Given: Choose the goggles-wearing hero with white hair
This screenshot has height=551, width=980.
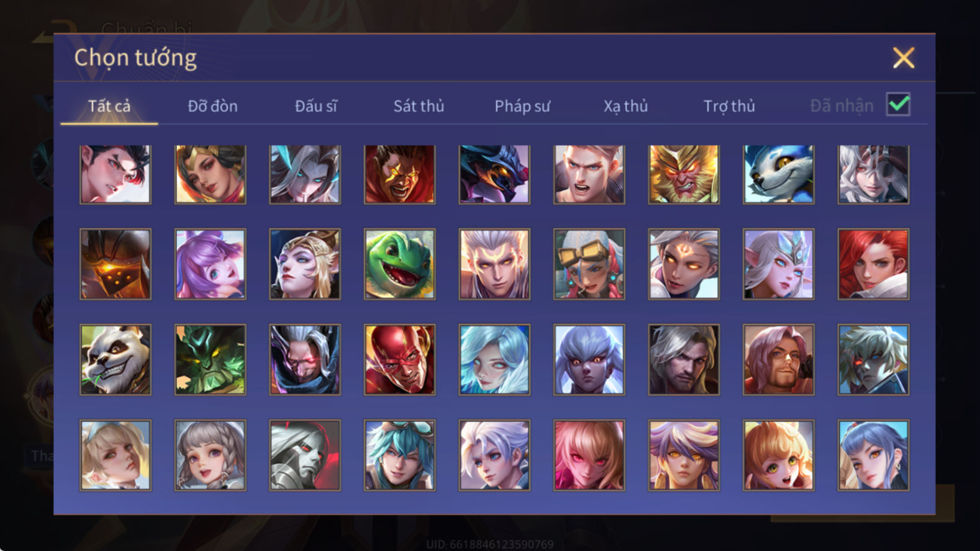Looking at the screenshot, I should tap(589, 264).
